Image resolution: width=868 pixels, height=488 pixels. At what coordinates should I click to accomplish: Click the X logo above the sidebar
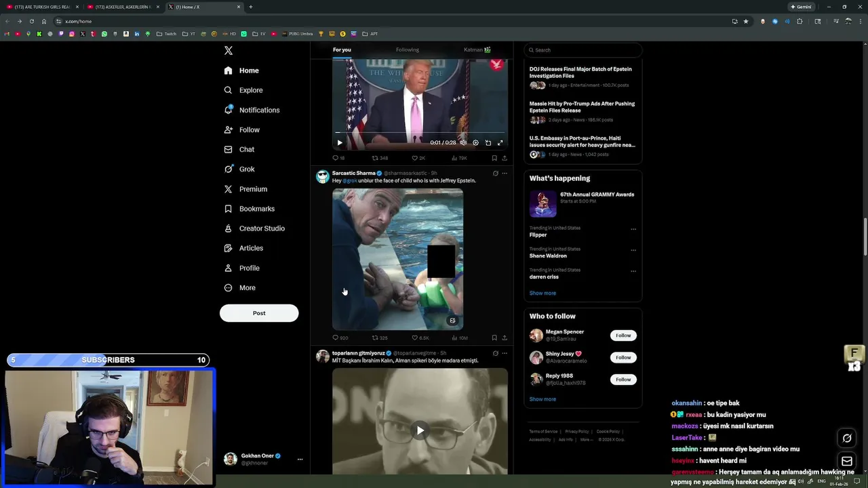[x=229, y=51]
